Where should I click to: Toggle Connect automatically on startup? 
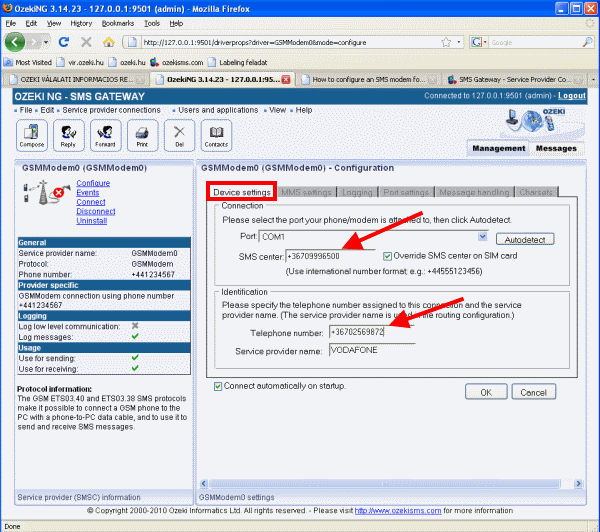click(x=218, y=386)
